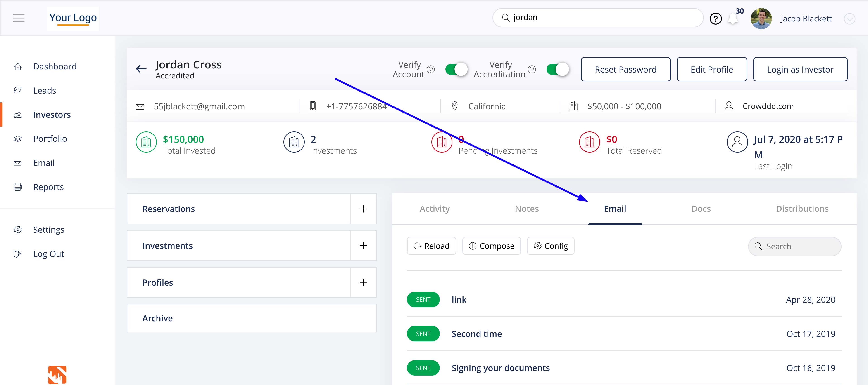Image resolution: width=868 pixels, height=385 pixels.
Task: Open Settings in the sidebar
Action: pos(48,230)
